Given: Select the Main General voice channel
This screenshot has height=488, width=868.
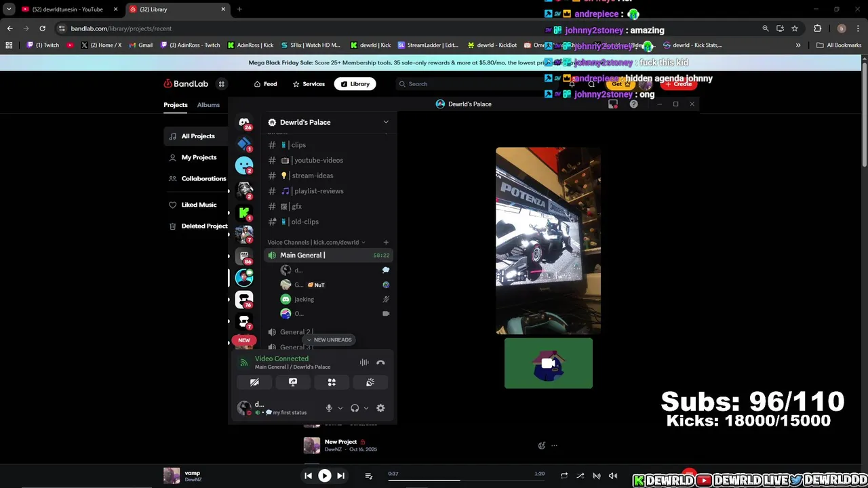Looking at the screenshot, I should click(x=328, y=255).
